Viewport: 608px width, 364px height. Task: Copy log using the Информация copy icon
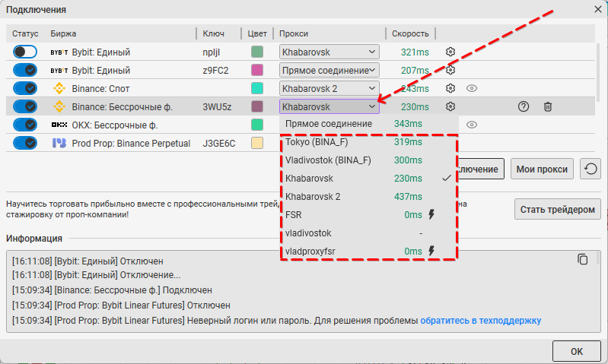pos(583,259)
